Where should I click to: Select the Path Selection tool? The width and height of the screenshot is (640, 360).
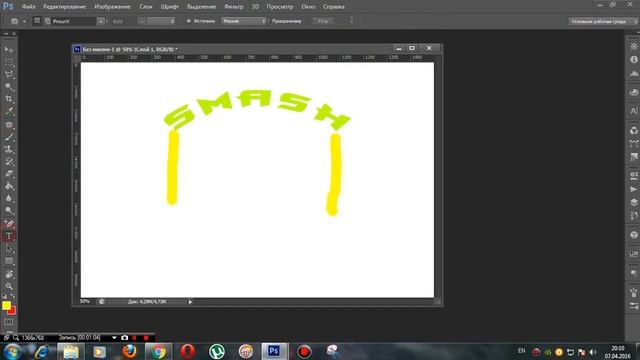pos(9,248)
